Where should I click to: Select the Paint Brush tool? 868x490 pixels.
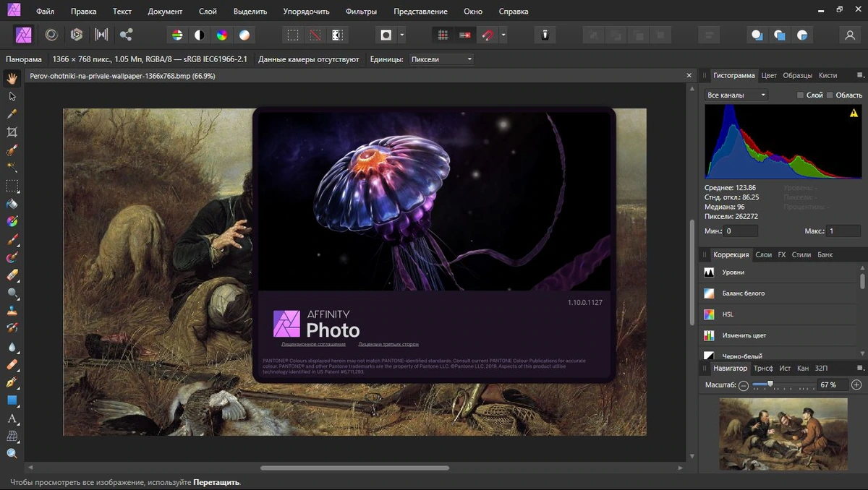[x=12, y=239]
